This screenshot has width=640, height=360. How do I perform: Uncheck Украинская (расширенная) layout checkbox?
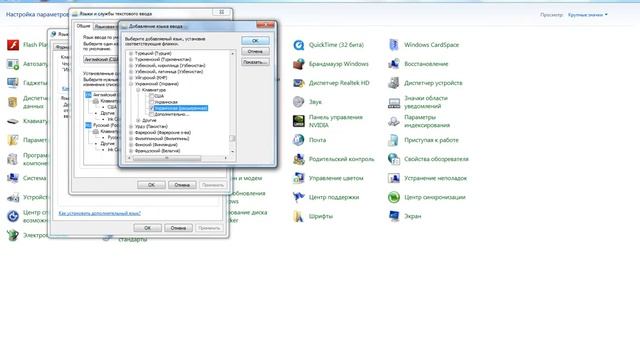tap(151, 108)
